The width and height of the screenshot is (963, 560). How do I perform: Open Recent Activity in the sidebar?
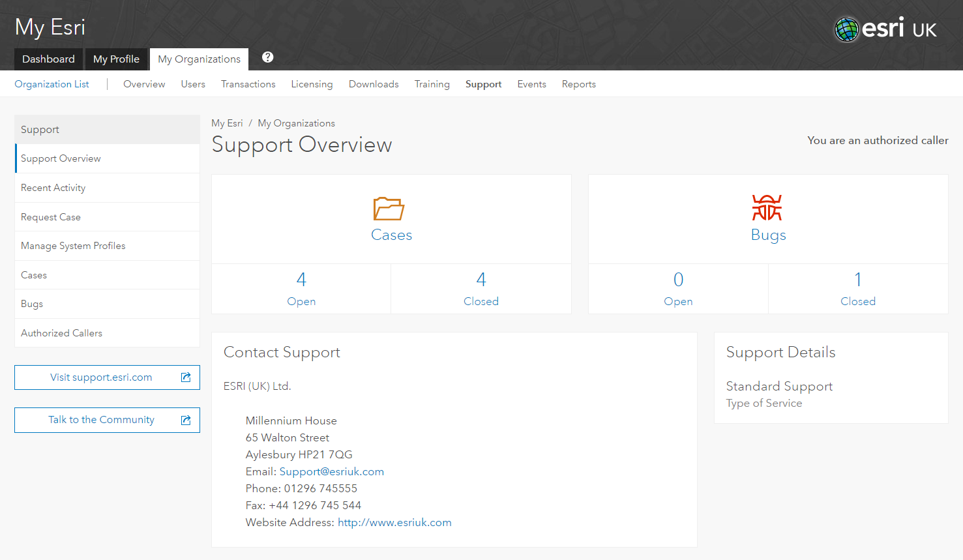coord(107,188)
